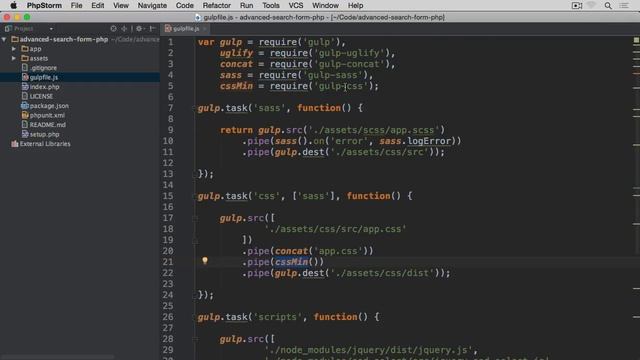Click sass.logError on line 10
This screenshot has width=640, height=360.
416,141
